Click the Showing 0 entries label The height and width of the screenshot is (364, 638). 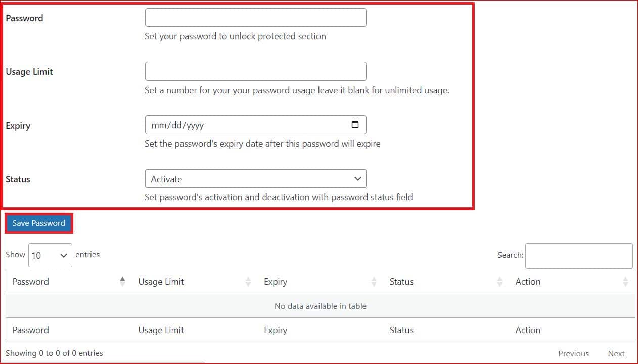[54, 353]
